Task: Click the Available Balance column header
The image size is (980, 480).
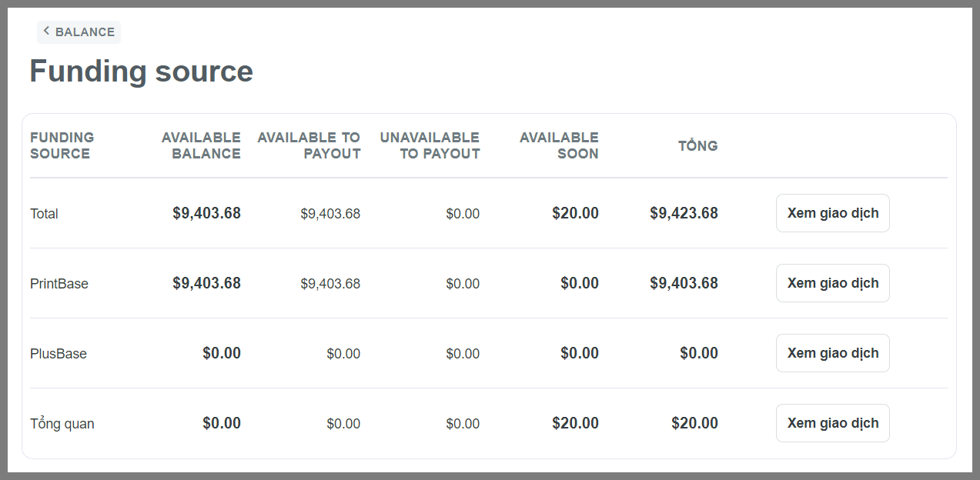Action: tap(201, 145)
